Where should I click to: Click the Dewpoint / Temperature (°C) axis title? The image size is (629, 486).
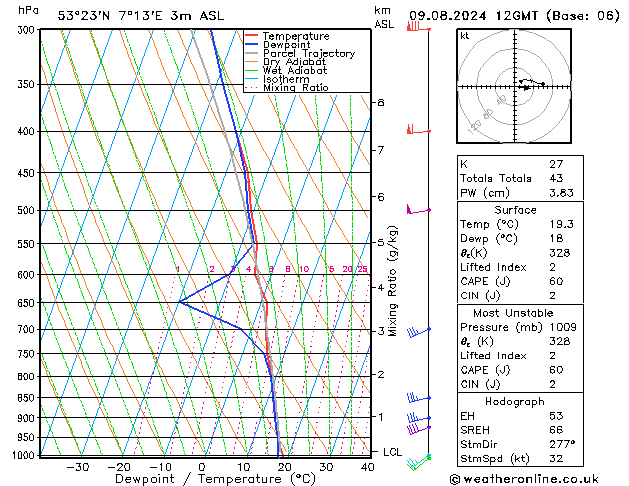coord(215,479)
